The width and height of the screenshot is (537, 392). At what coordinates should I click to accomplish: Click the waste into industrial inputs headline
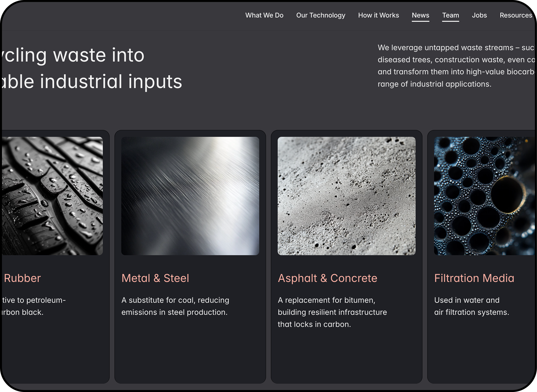pos(92,68)
